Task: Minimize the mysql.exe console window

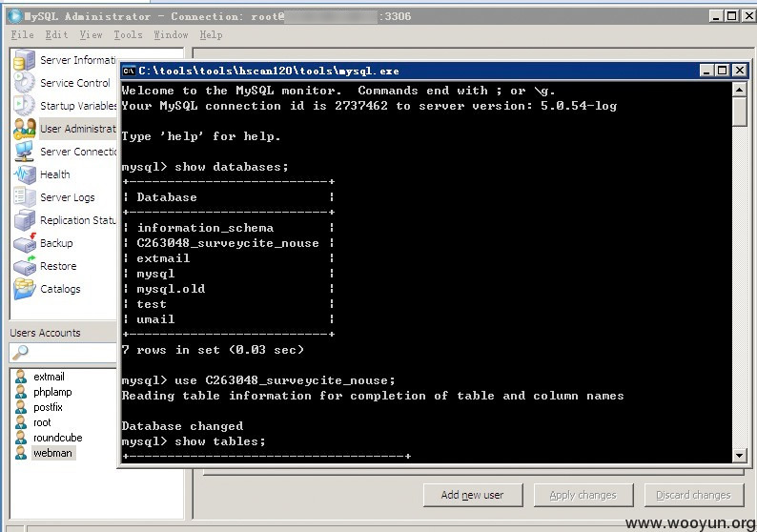Action: (706, 71)
